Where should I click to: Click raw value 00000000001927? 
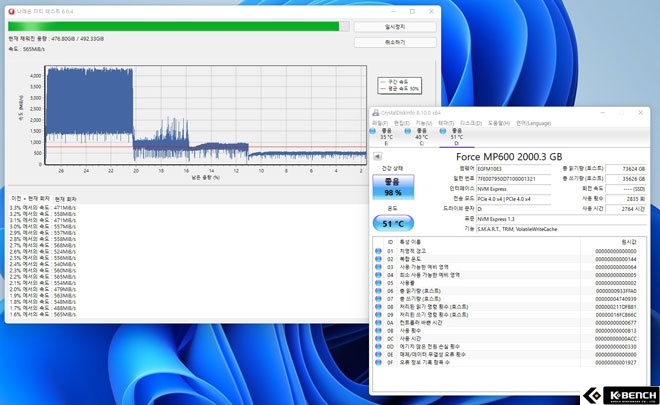coord(616,362)
